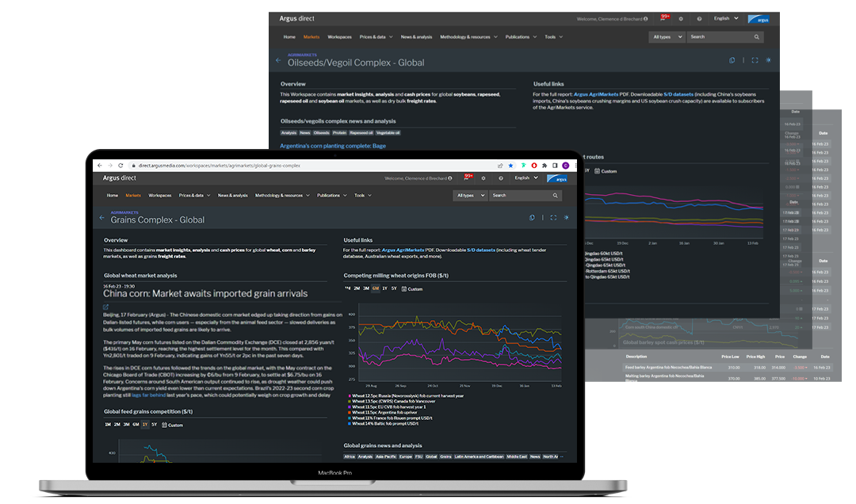The height and width of the screenshot is (504, 856).
Task: Click the search magnifier icon in laptop window
Action: coord(556,195)
